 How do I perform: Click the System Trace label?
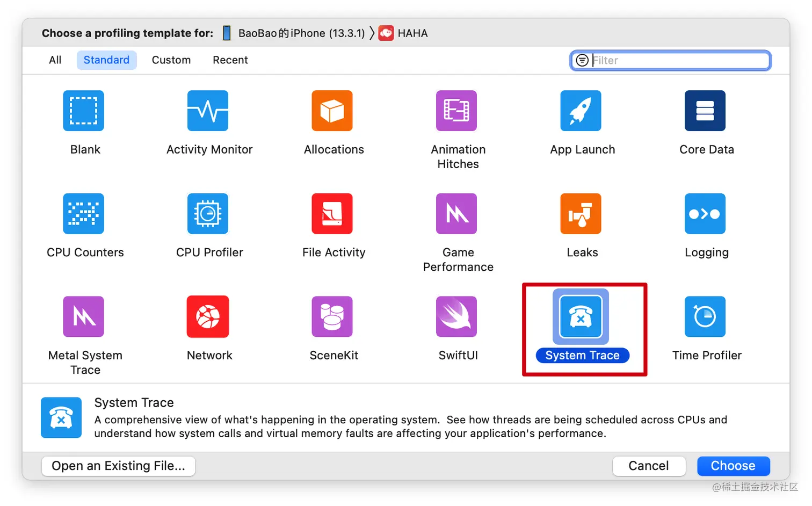coord(583,355)
